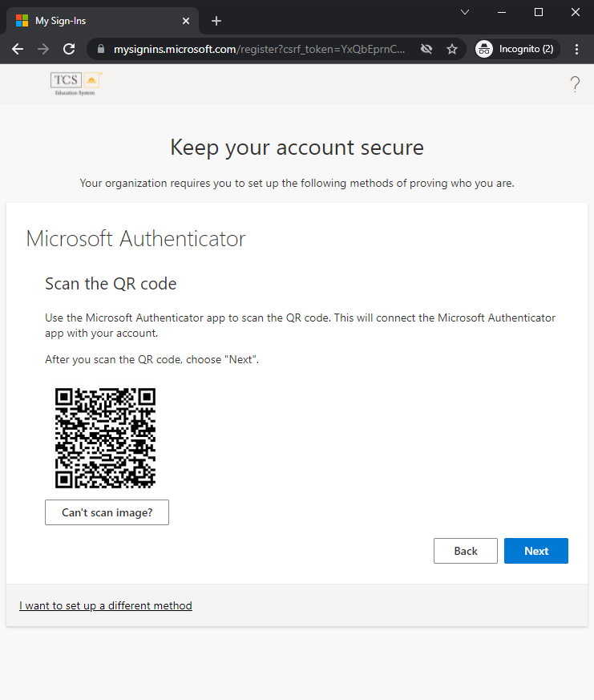Close the My Sign-Ins tab

click(186, 21)
